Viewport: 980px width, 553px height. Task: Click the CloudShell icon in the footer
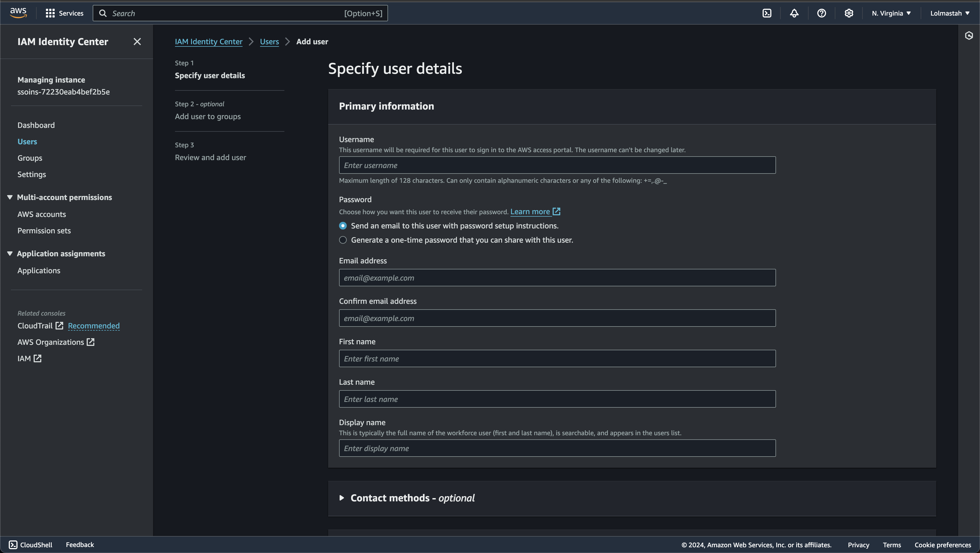click(x=13, y=545)
